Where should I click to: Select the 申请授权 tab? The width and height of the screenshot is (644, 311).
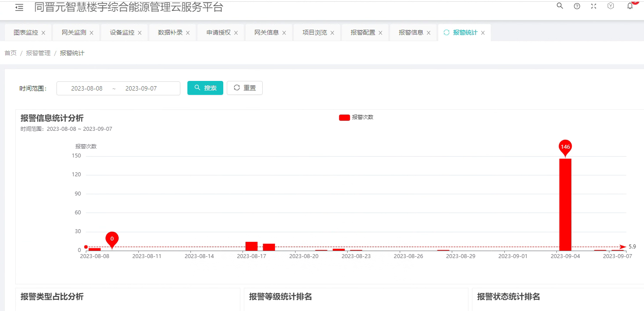tap(218, 32)
